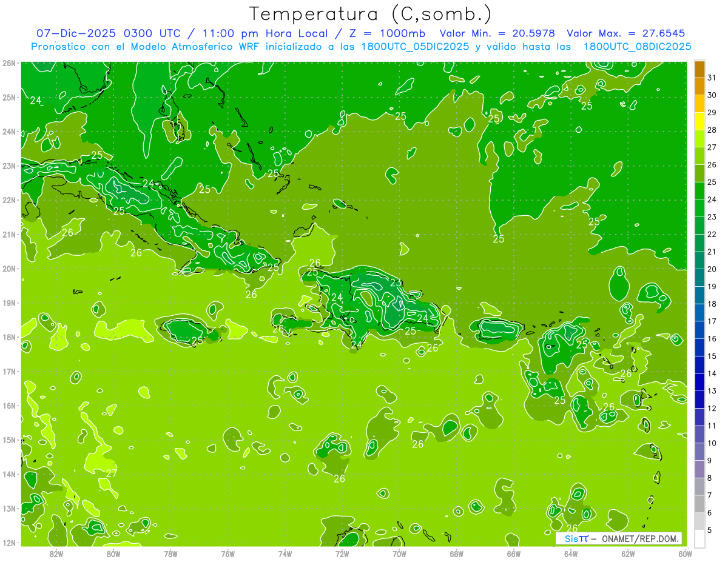Click the latitude axis label 13N
This screenshot has width=728, height=562.
[x=9, y=508]
